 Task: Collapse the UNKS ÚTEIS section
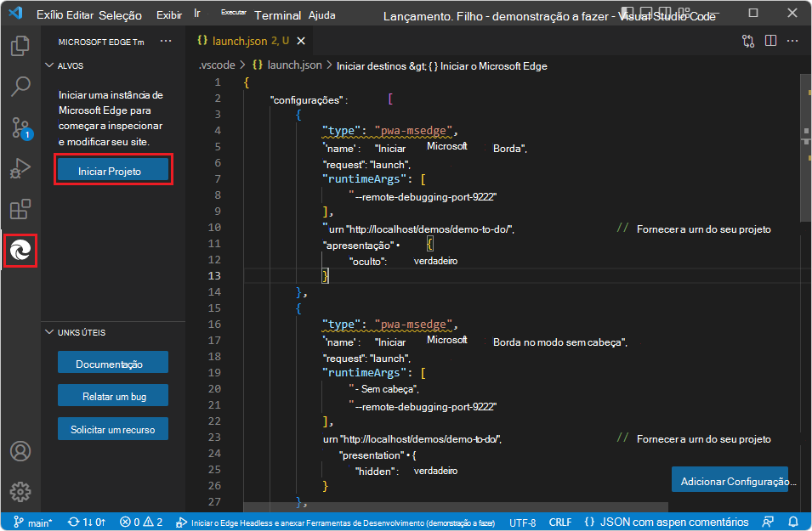[76, 332]
